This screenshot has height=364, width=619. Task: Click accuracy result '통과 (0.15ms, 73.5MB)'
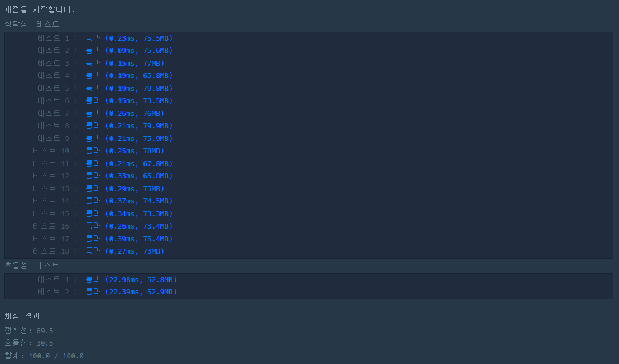(x=129, y=100)
